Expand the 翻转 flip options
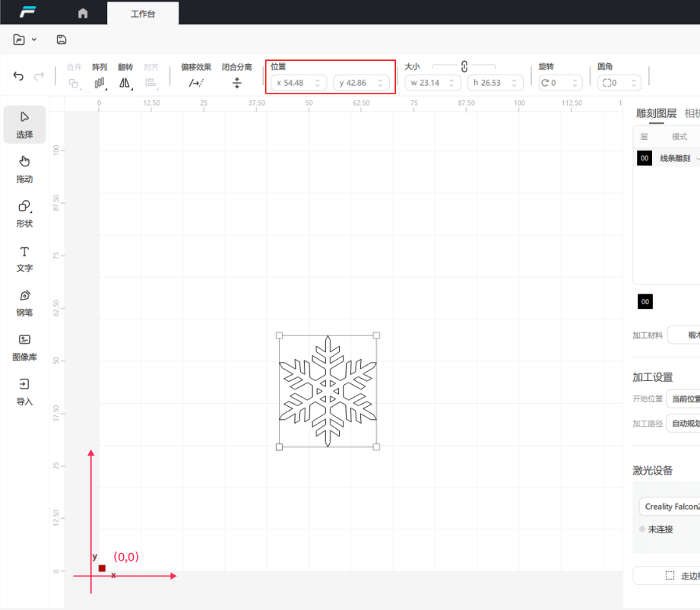The width and height of the screenshot is (700, 610). (x=125, y=82)
